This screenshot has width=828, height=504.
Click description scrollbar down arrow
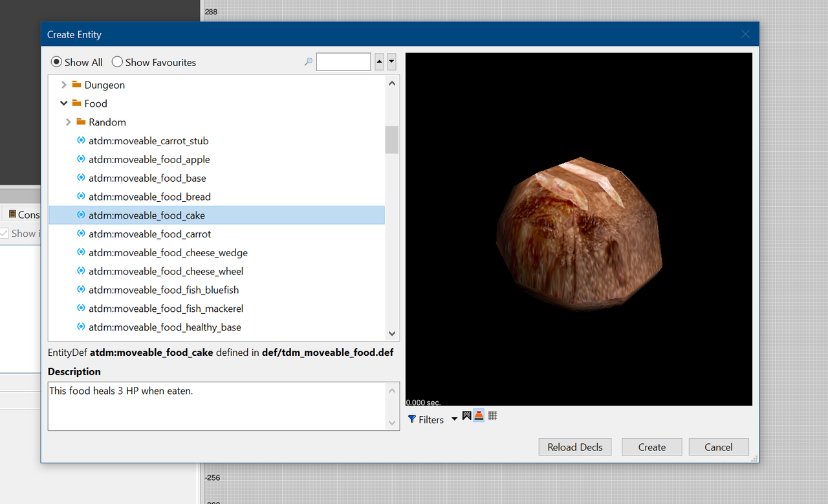(392, 423)
